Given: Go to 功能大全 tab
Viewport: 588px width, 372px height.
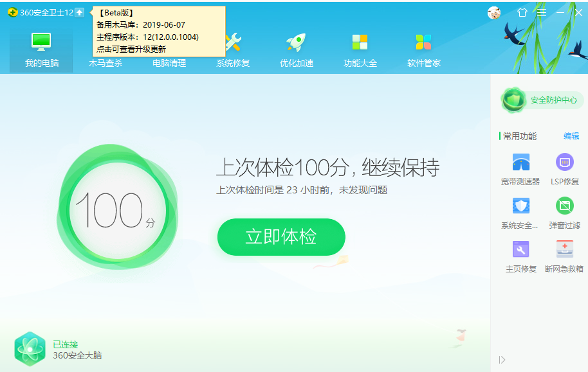Looking at the screenshot, I should tap(360, 49).
